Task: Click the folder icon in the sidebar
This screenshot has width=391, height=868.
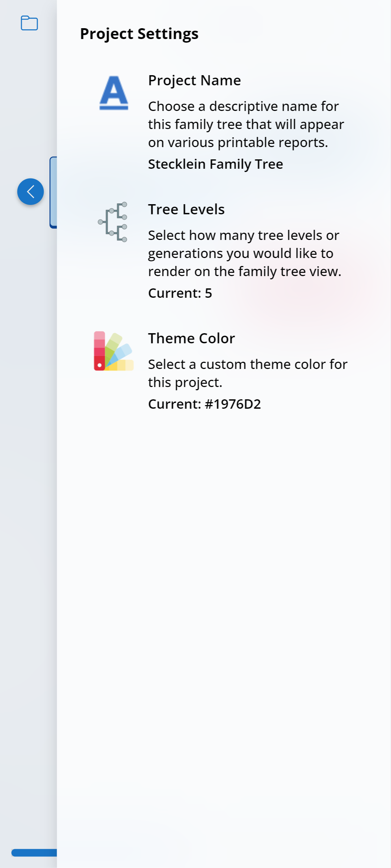Action: [x=29, y=23]
